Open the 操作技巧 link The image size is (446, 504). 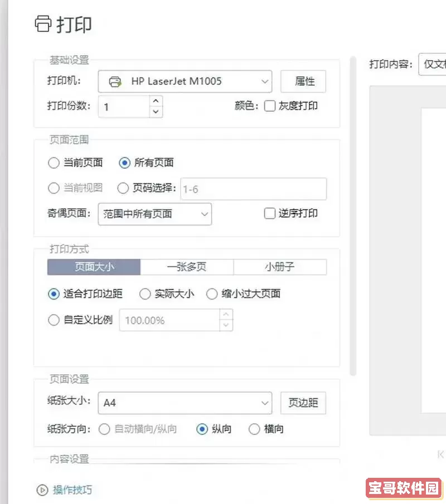point(72,490)
